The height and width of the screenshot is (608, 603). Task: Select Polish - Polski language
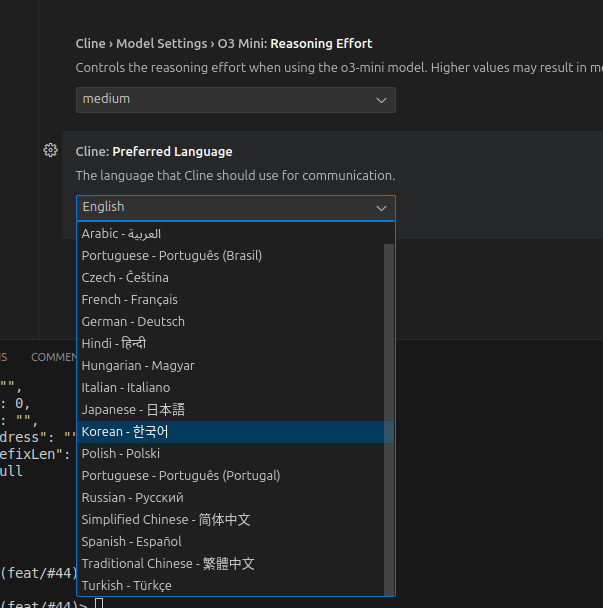point(121,454)
